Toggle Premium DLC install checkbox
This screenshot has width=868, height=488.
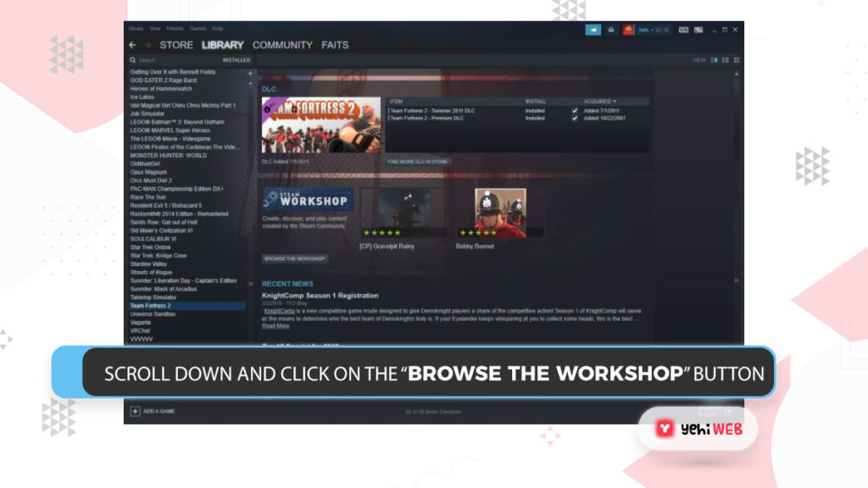[575, 118]
